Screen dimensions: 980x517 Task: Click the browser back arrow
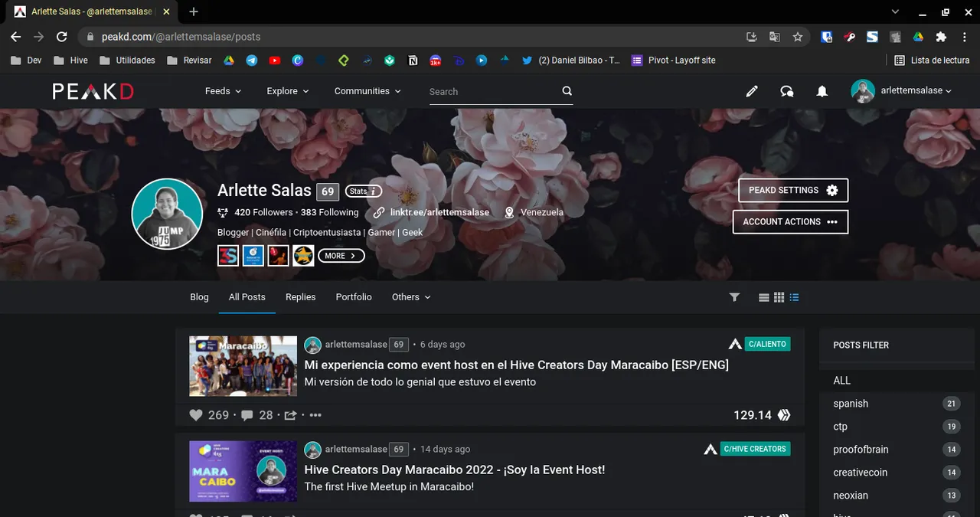tap(15, 37)
